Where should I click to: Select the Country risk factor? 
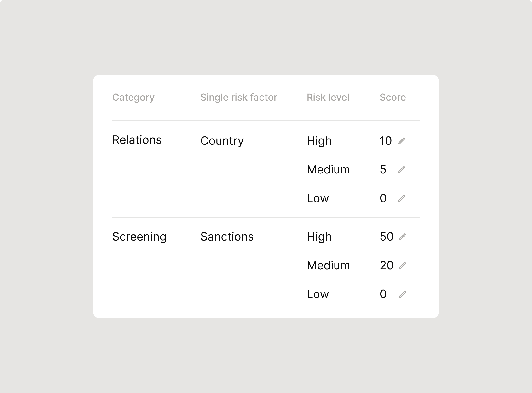tap(222, 141)
